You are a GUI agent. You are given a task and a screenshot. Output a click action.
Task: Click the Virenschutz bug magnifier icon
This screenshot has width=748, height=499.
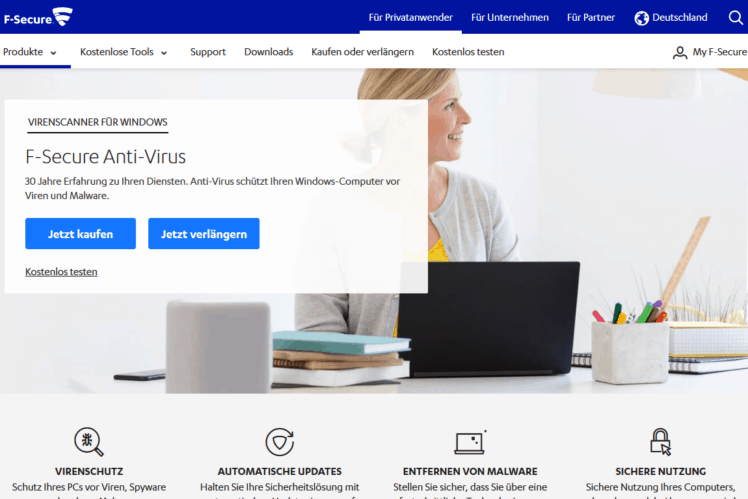click(89, 442)
